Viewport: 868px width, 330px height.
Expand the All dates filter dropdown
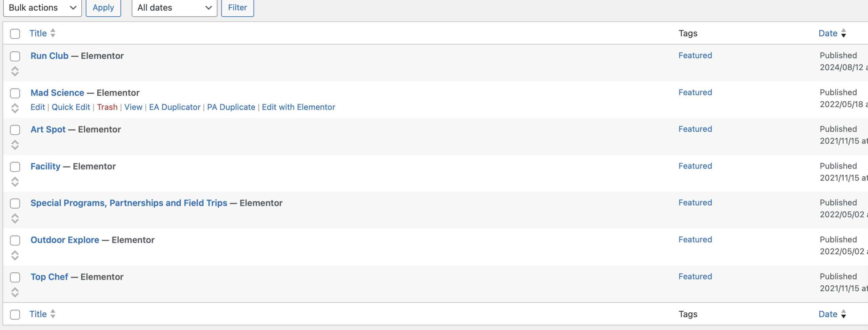click(x=174, y=8)
